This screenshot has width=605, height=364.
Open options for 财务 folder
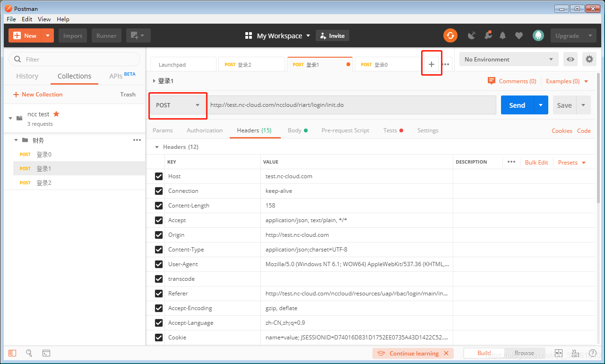click(x=137, y=140)
